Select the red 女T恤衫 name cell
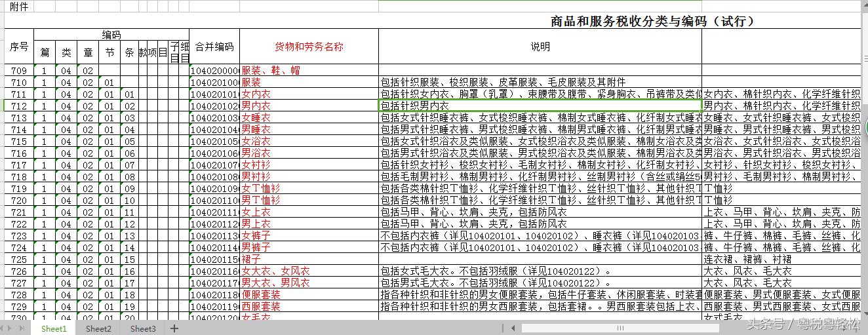 click(309, 188)
